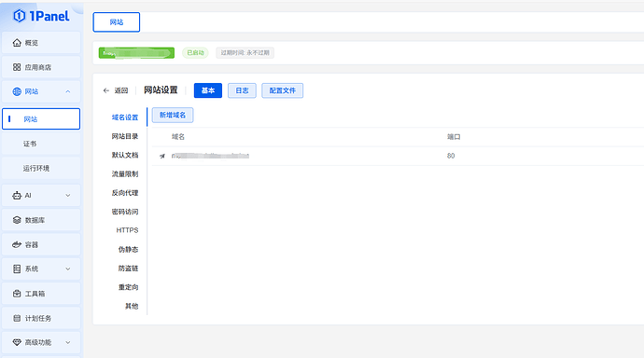Click the 高级功能 diamond icon
The width and height of the screenshot is (644, 358).
(x=17, y=342)
